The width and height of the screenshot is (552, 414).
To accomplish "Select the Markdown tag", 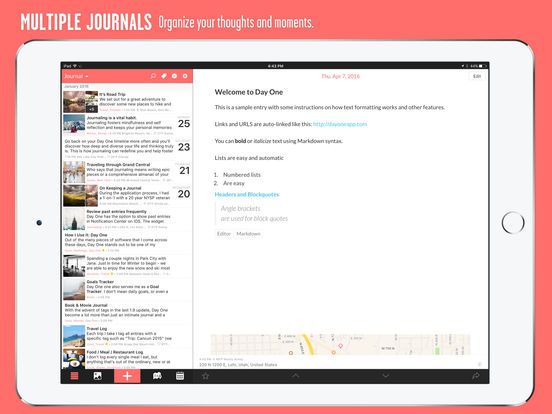I will (249, 234).
